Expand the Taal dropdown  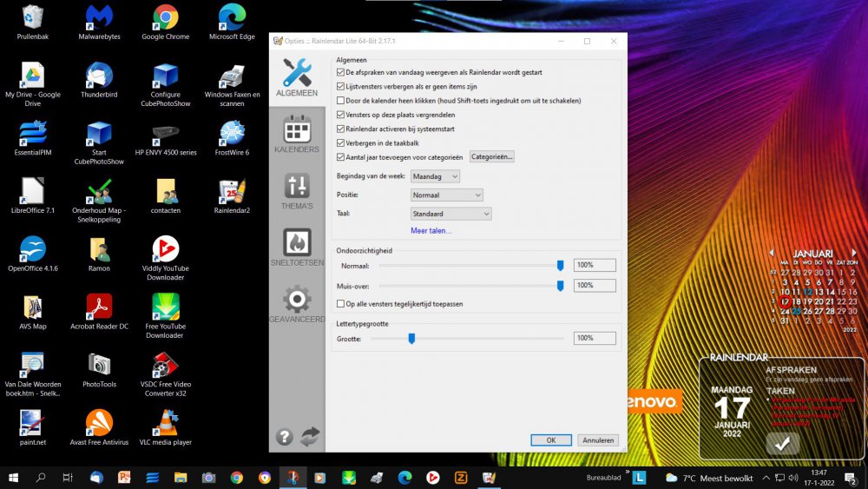tap(450, 214)
